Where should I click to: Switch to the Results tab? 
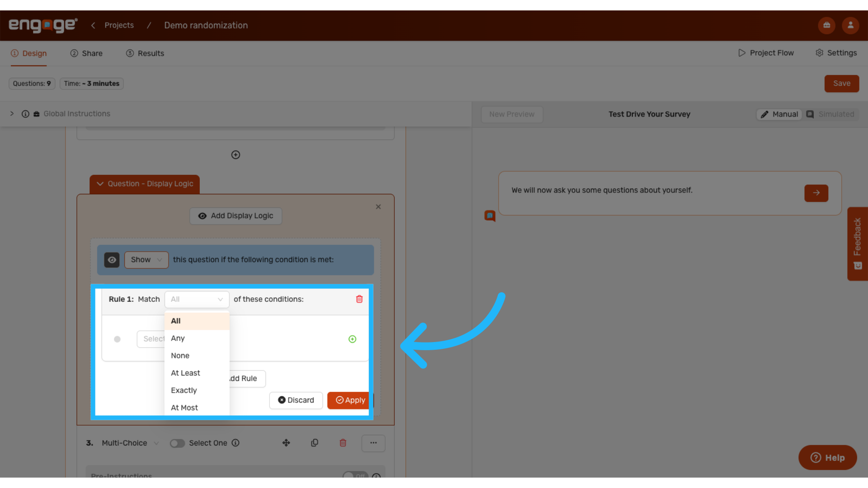(145, 53)
